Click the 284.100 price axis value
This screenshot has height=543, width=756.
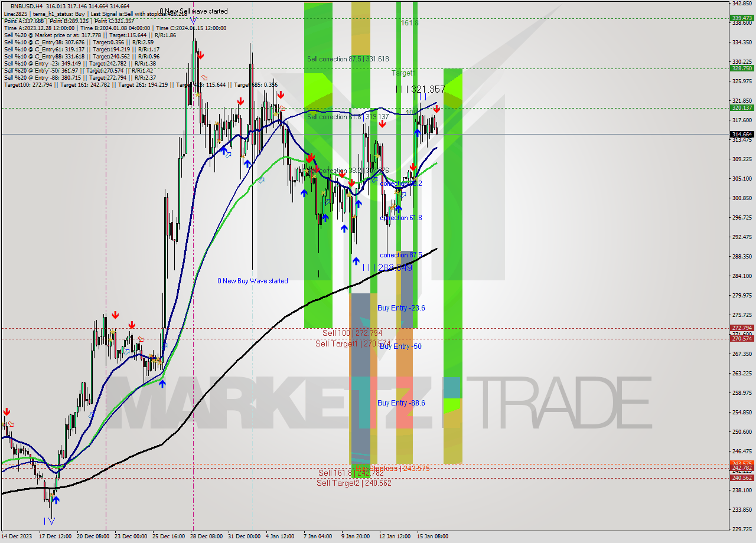pyautogui.click(x=742, y=276)
